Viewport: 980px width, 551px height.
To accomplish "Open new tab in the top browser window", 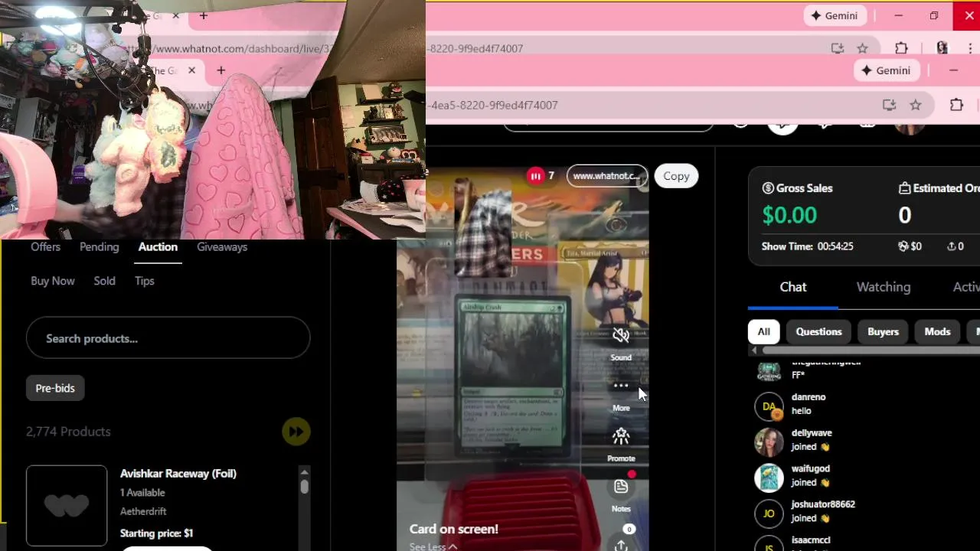I will [203, 15].
